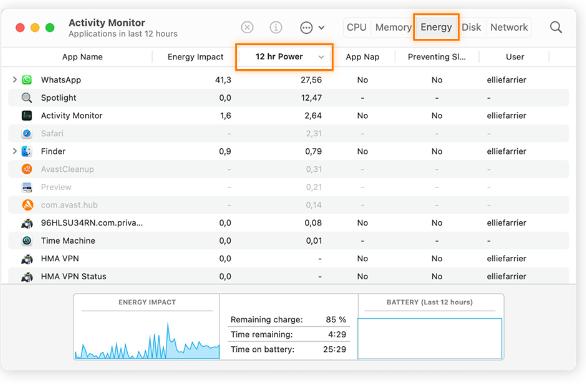Screen dimensions: 586x386
Task: Select the HMA VPN row name
Action: 60,259
